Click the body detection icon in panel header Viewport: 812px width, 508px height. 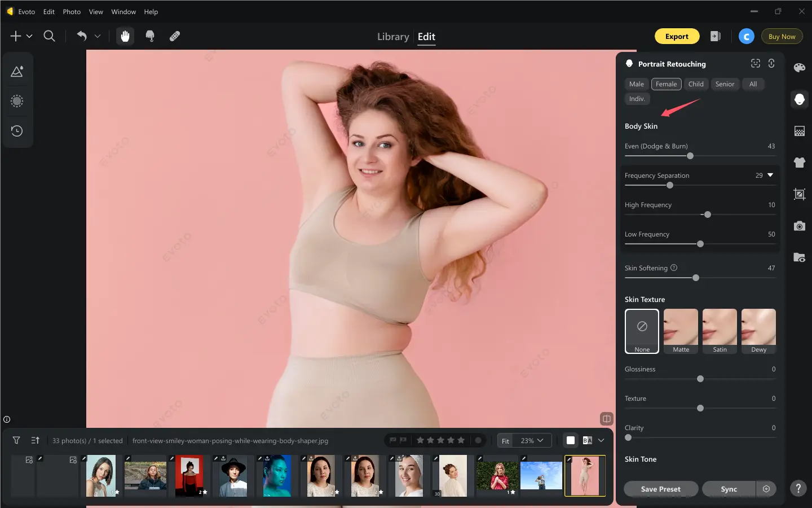(771, 63)
